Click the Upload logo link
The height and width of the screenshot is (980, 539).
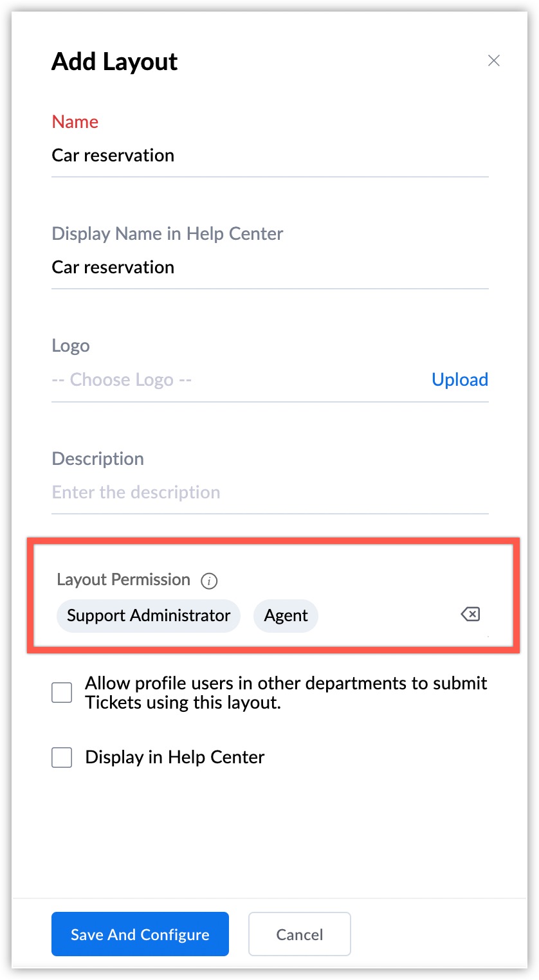pos(459,380)
